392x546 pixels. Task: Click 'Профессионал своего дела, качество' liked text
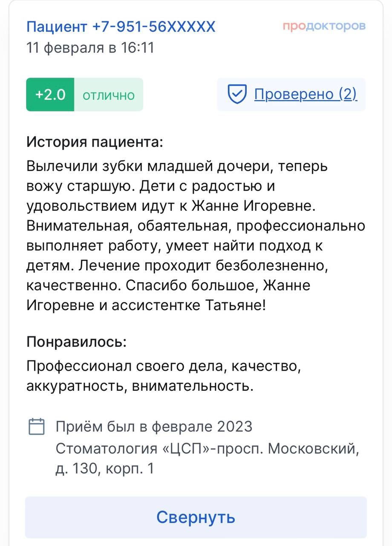pos(164,366)
